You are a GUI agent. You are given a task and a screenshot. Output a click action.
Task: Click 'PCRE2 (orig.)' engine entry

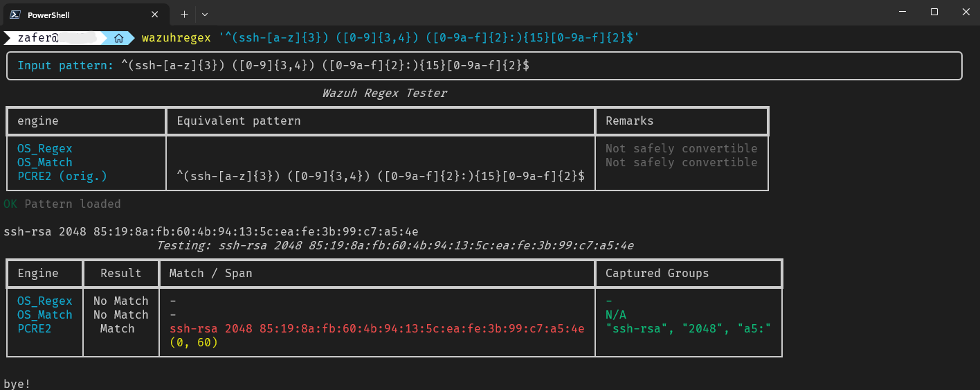pos(62,176)
